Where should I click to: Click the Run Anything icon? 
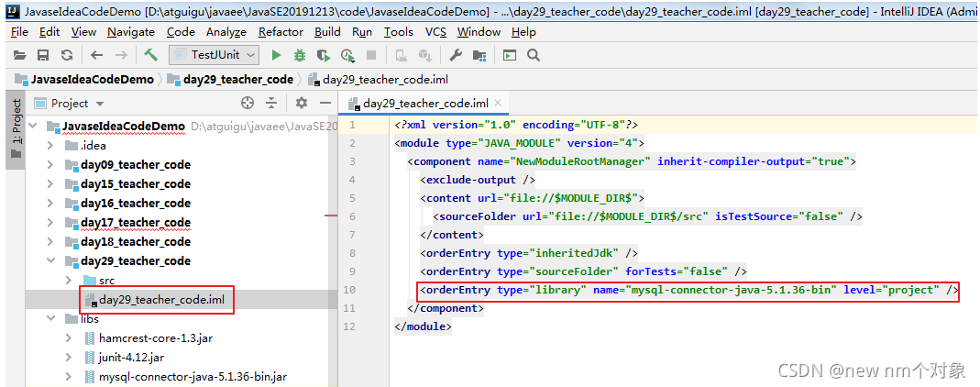tap(510, 55)
